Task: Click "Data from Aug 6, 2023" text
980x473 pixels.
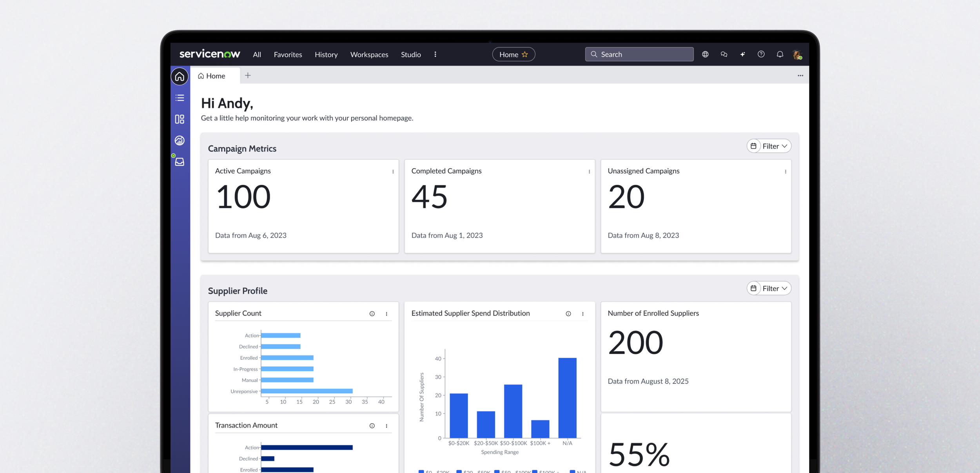Action: pyautogui.click(x=251, y=236)
